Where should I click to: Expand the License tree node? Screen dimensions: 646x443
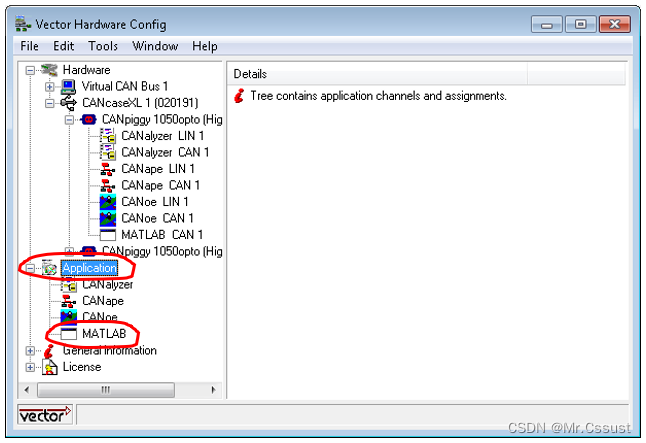30,367
